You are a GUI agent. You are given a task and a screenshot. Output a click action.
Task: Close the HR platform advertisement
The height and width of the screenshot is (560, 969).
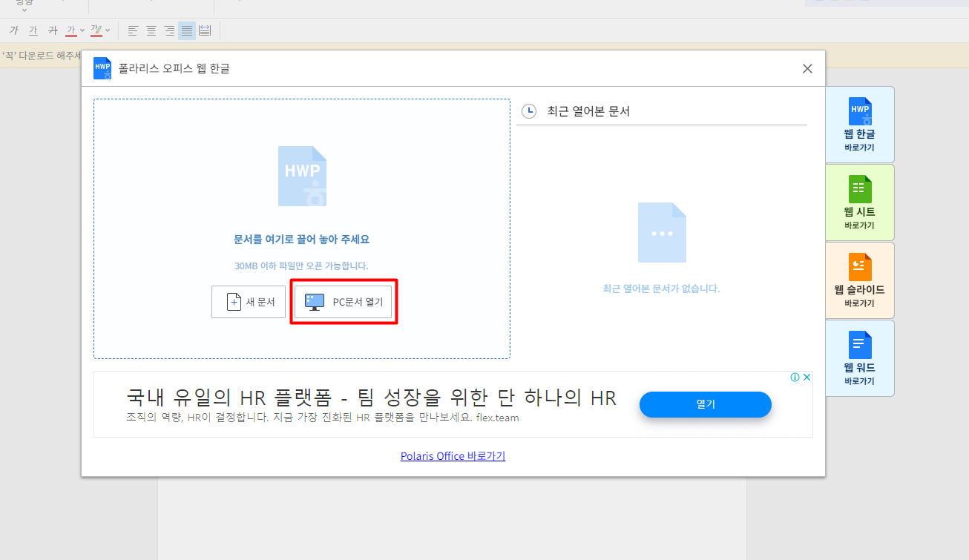tap(807, 377)
